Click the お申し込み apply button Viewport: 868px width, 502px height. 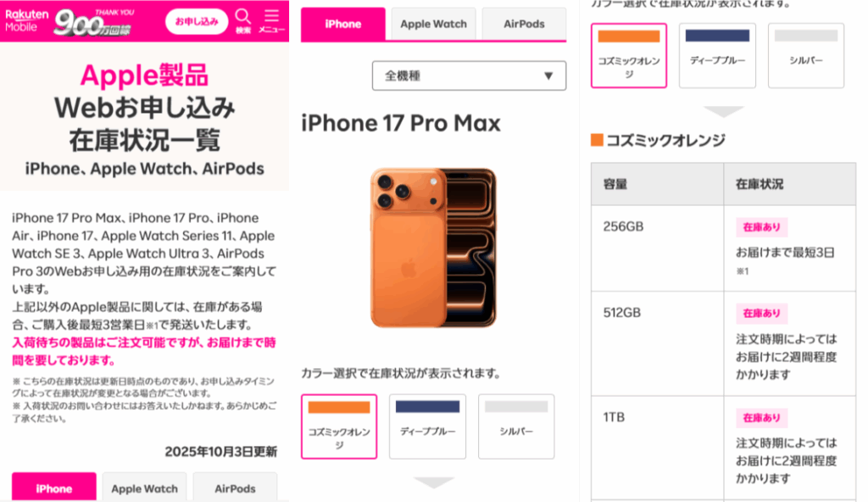197,21
